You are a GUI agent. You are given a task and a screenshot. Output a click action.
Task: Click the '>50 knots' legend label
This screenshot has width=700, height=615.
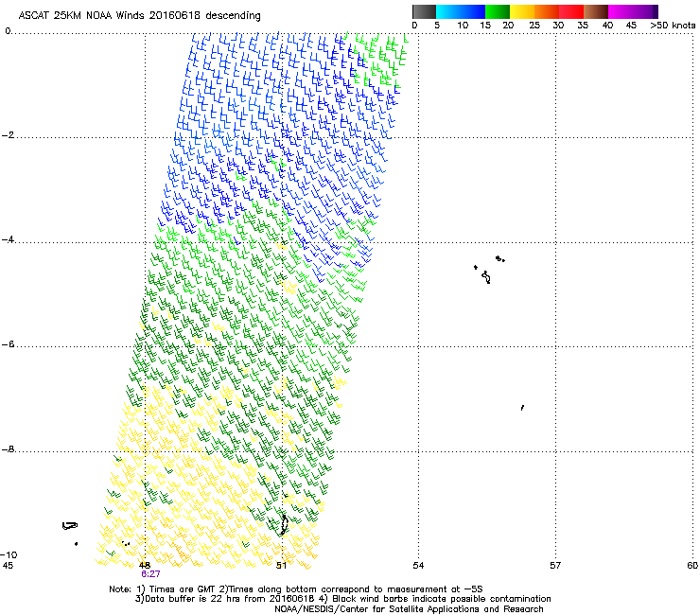tap(673, 26)
